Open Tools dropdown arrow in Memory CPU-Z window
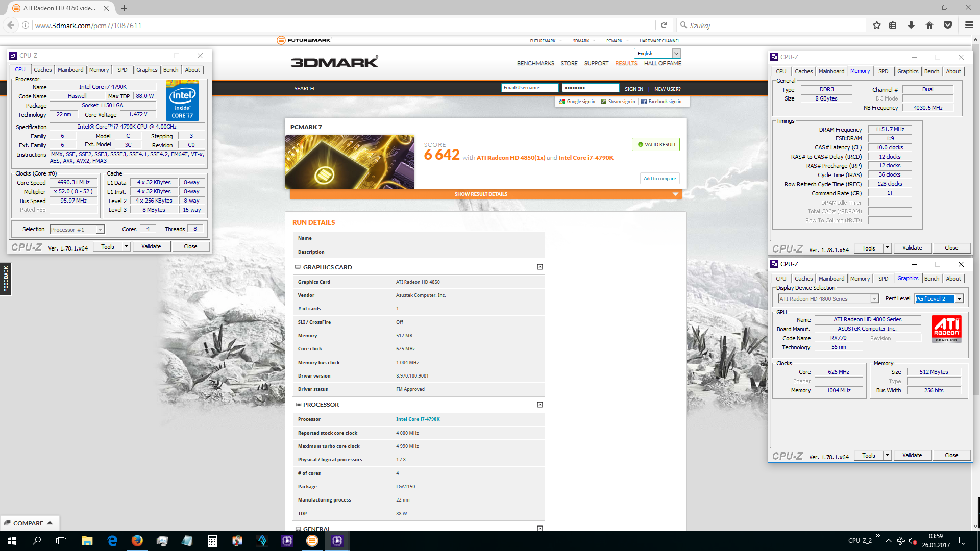 tap(887, 248)
